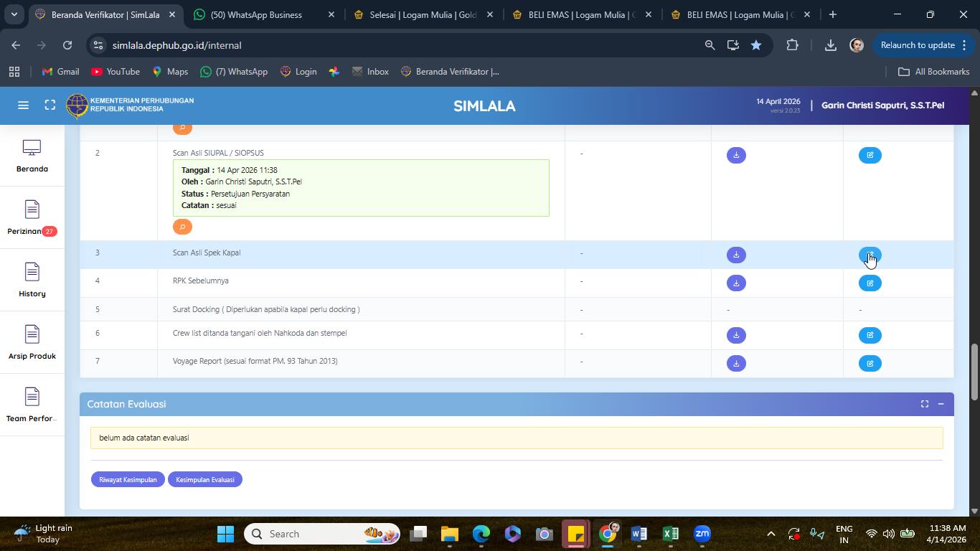Toggle the hamburger sidebar menu
Image resolution: width=980 pixels, height=551 pixels.
click(x=23, y=105)
